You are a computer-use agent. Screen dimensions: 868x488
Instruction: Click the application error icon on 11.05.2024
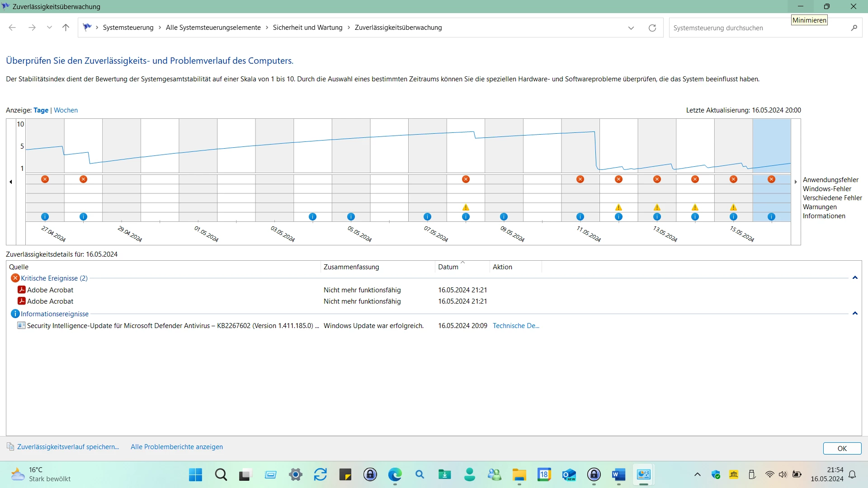(580, 179)
